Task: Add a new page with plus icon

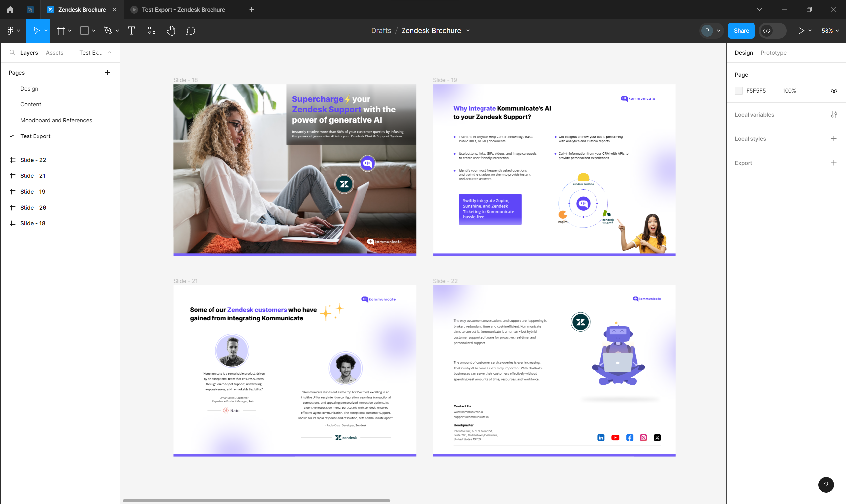Action: 107,72
